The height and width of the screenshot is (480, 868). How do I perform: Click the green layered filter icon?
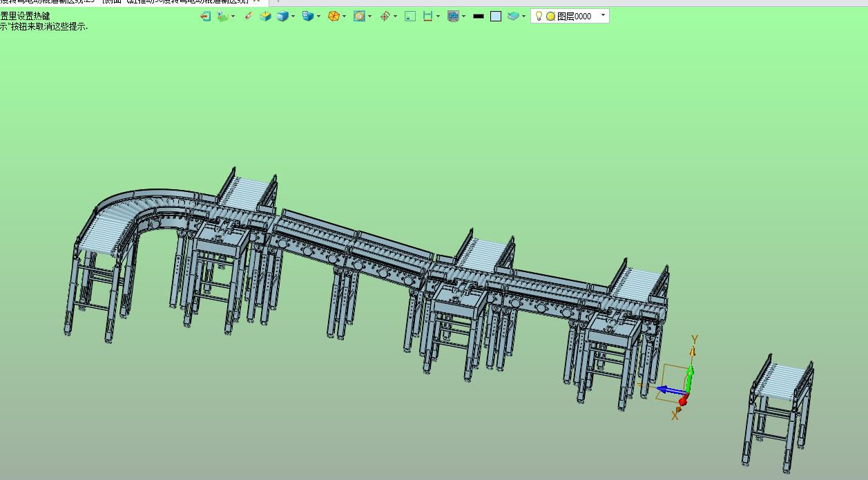tap(222, 16)
